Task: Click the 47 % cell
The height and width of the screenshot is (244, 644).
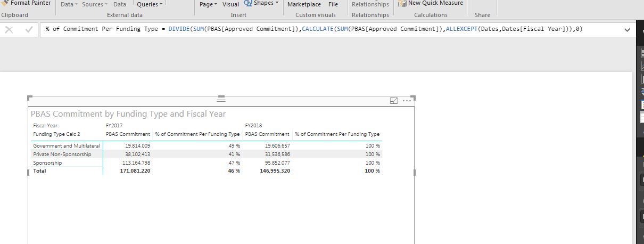Action: point(235,163)
